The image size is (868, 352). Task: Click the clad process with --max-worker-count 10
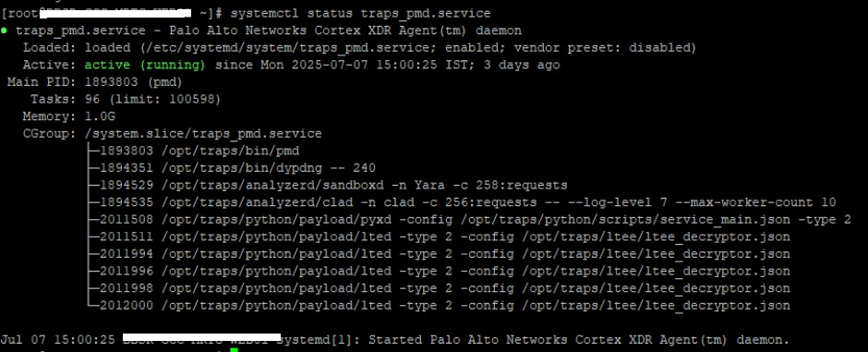[468, 202]
